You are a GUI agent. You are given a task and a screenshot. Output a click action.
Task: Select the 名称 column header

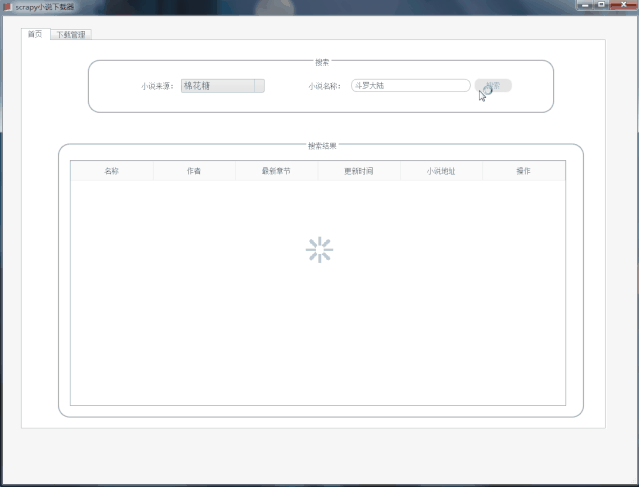coord(112,171)
